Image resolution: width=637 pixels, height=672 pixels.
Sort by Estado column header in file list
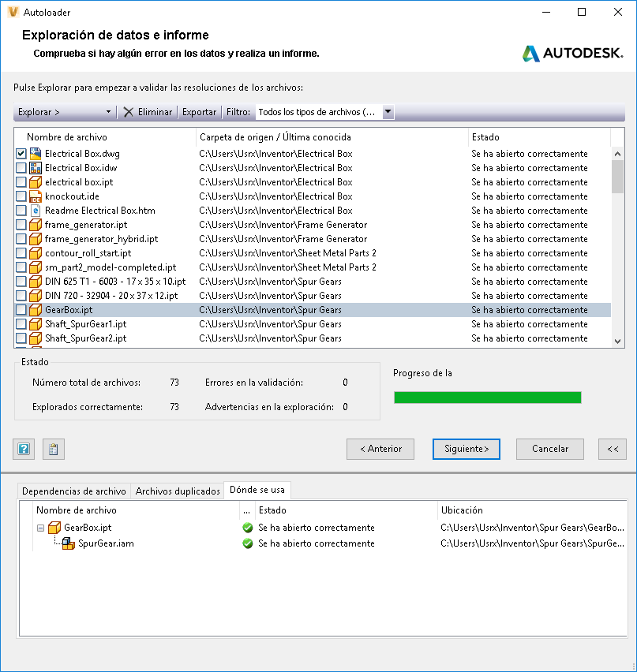point(539,137)
